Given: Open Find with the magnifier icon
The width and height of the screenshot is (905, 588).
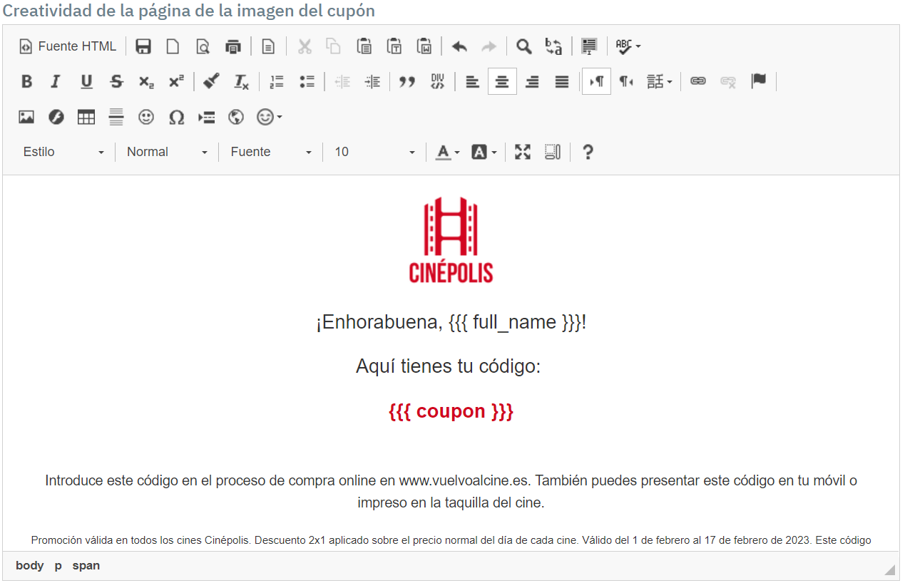Looking at the screenshot, I should [x=524, y=46].
